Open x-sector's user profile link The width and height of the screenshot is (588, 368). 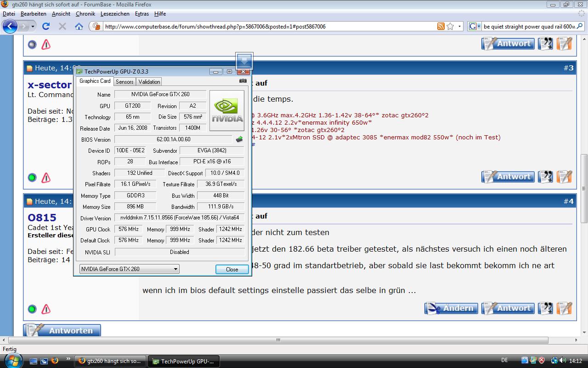point(50,85)
